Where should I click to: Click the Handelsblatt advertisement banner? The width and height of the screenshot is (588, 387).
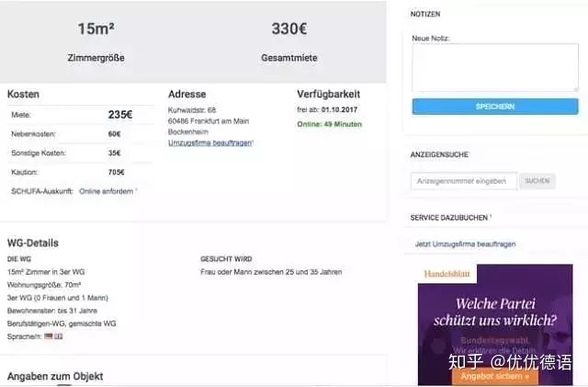click(495, 324)
